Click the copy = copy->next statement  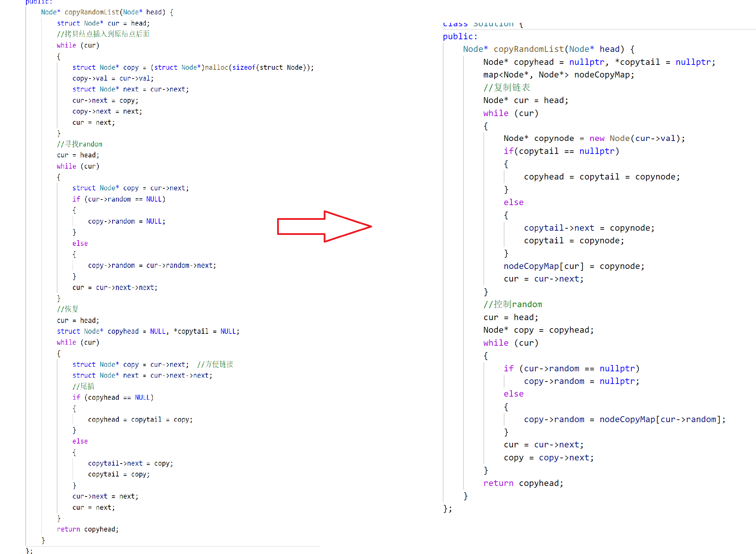[549, 458]
